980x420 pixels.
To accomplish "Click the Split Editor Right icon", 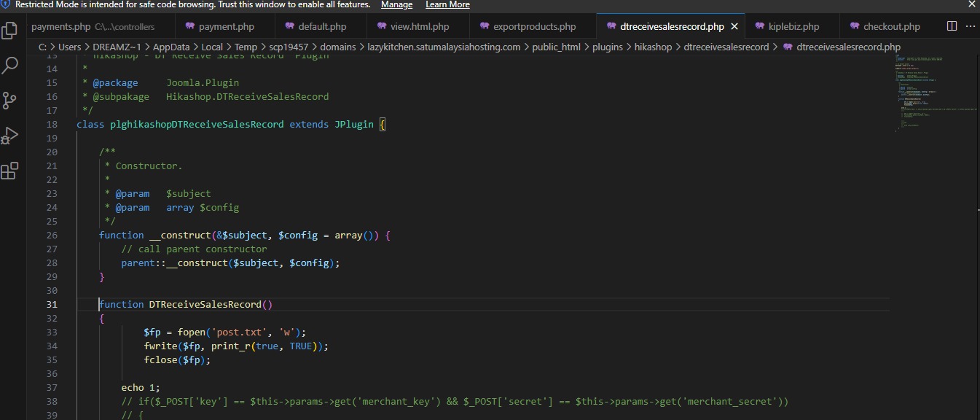I will pyautogui.click(x=952, y=26).
